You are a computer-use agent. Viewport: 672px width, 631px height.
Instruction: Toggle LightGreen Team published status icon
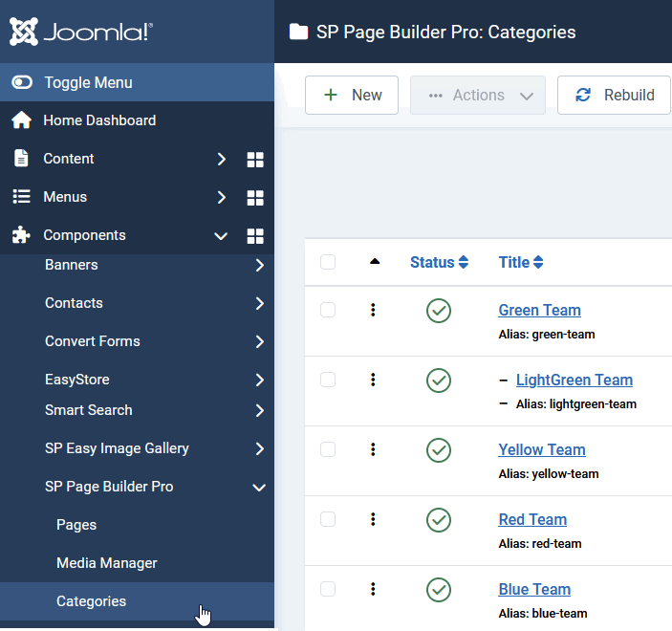point(439,381)
